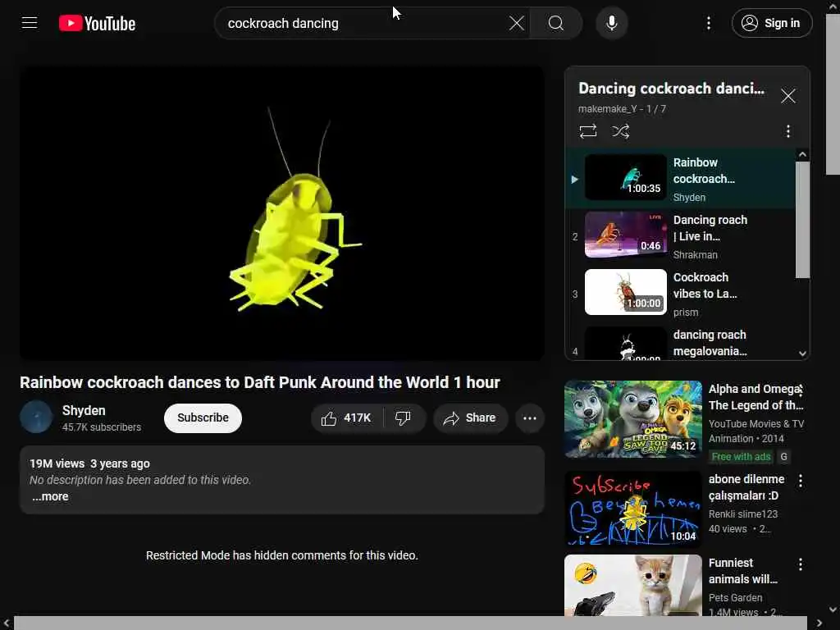Click 'Free with ads' badge
840x630 pixels.
[x=741, y=457]
